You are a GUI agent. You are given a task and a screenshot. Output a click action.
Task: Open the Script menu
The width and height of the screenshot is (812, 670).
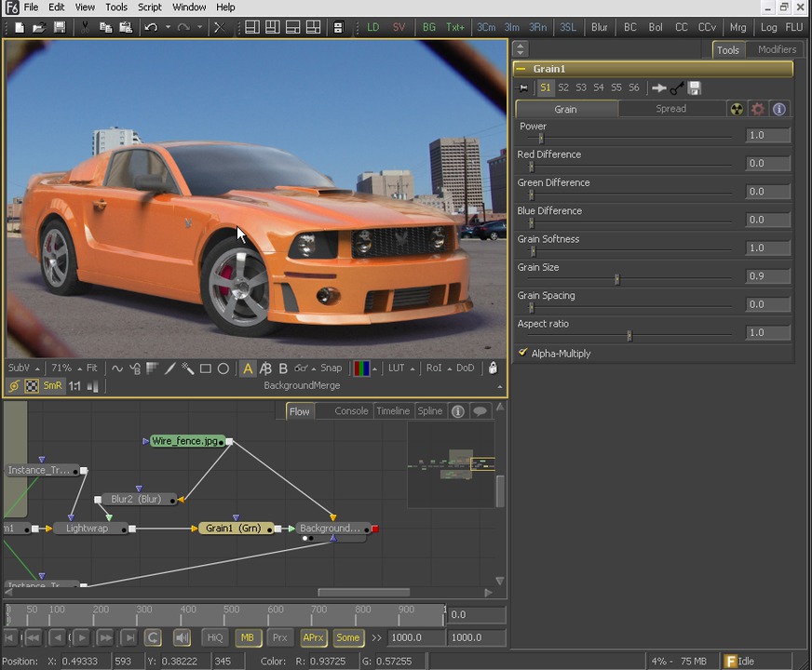coord(149,7)
